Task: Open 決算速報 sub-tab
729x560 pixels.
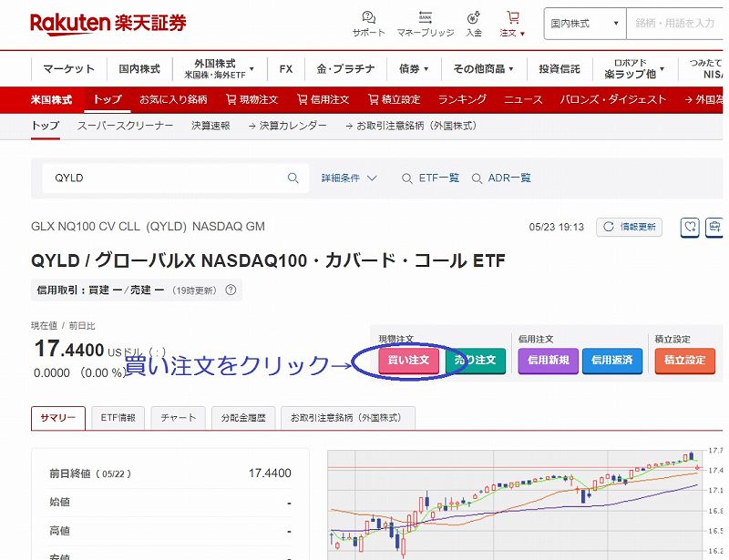Action: pyautogui.click(x=210, y=126)
